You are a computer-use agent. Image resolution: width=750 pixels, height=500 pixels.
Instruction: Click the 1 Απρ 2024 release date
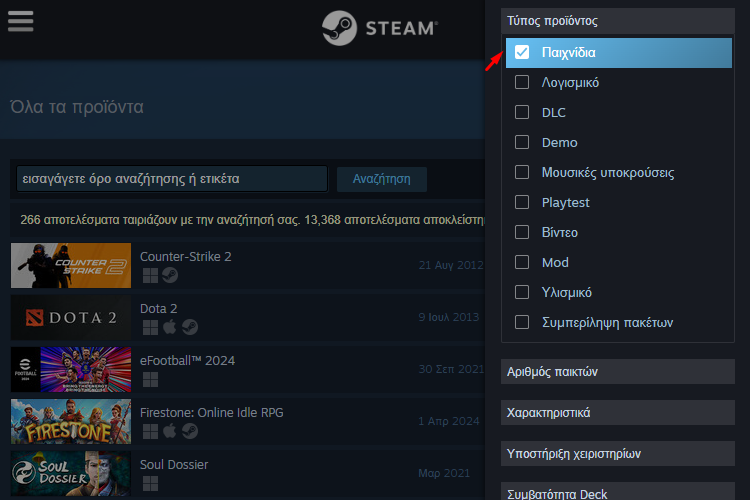449,421
